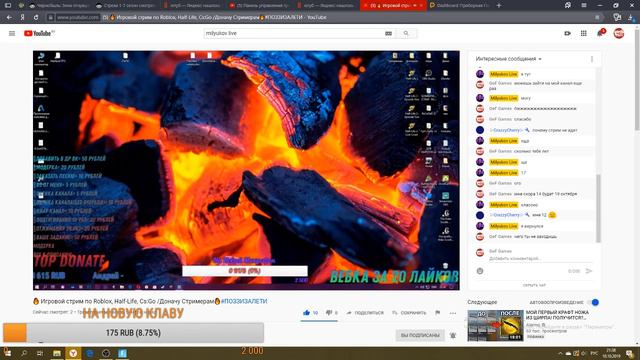Click the input language indicator in tray

(x=594, y=353)
